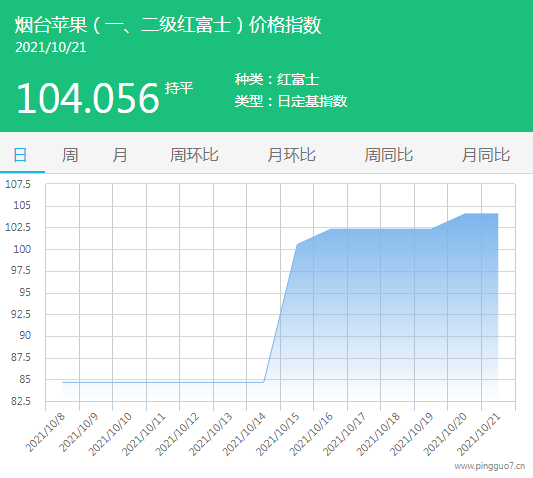
Task: Select the 日 daily tab
Action: (x=20, y=155)
